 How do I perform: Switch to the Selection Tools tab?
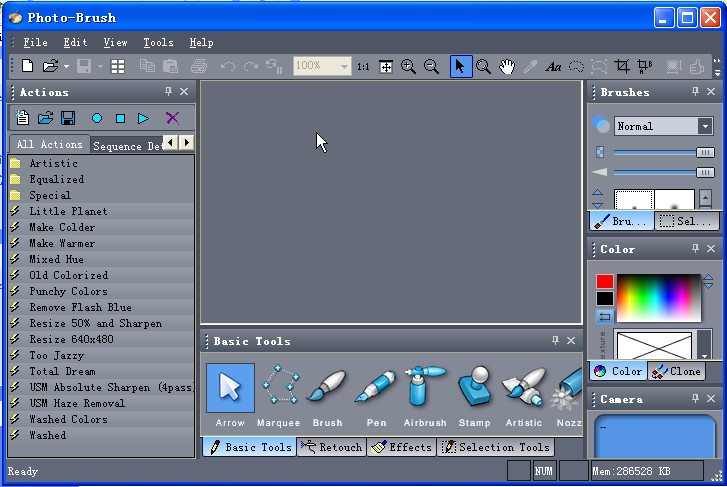tap(496, 447)
